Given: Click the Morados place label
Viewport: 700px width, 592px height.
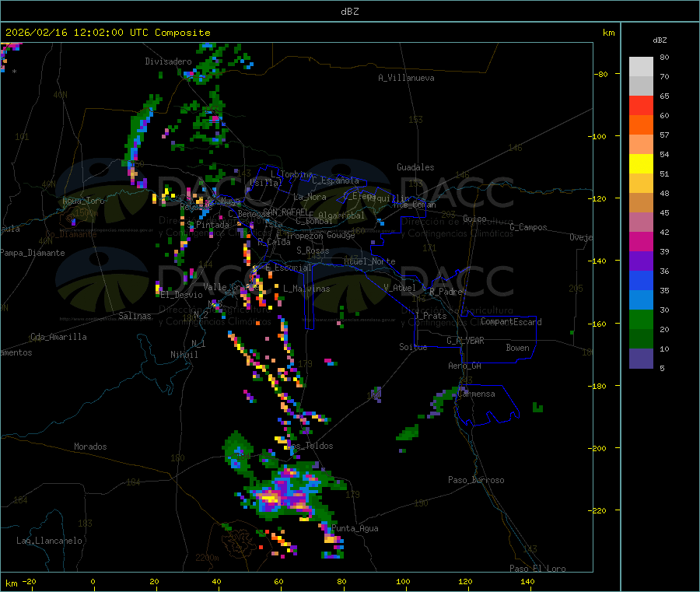Looking at the screenshot, I should 90,447.
